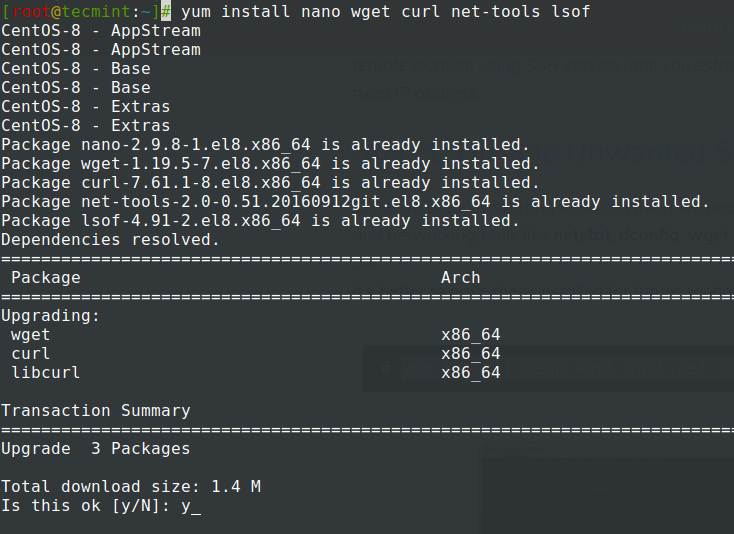Click the "Upgrade 3 Packages" summary line
This screenshot has height=534, width=734.
[x=95, y=449]
